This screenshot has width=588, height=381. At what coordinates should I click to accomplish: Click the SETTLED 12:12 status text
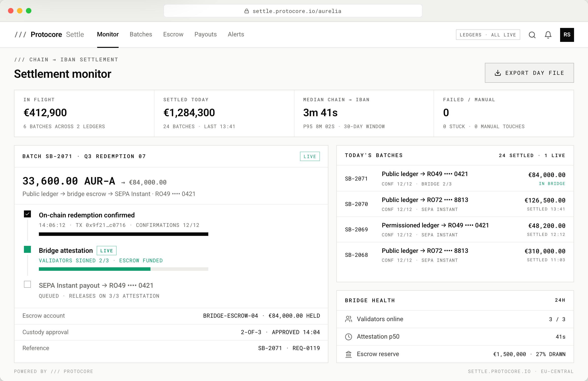(x=546, y=234)
